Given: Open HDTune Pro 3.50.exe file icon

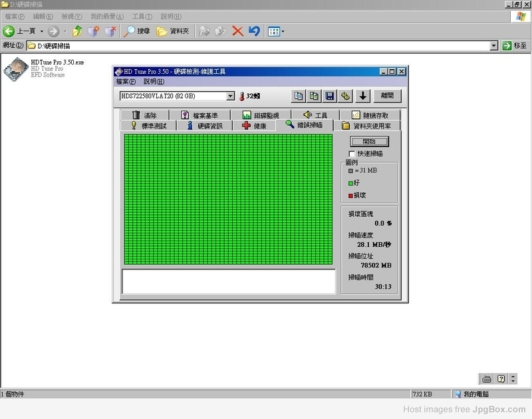Looking at the screenshot, I should (15, 70).
